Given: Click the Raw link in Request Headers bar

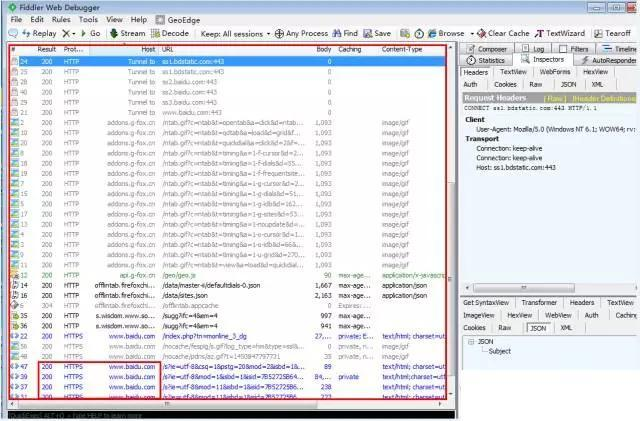Looking at the screenshot, I should [555, 98].
